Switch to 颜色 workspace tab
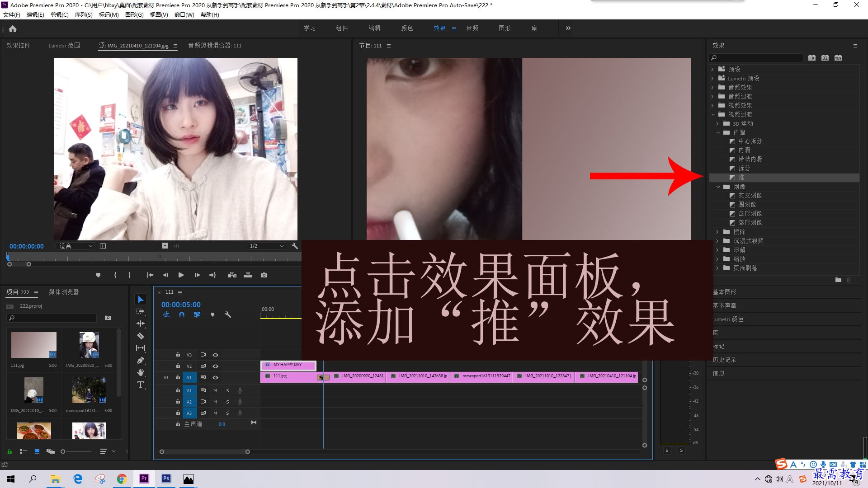Viewport: 868px width, 488px height. 407,28
